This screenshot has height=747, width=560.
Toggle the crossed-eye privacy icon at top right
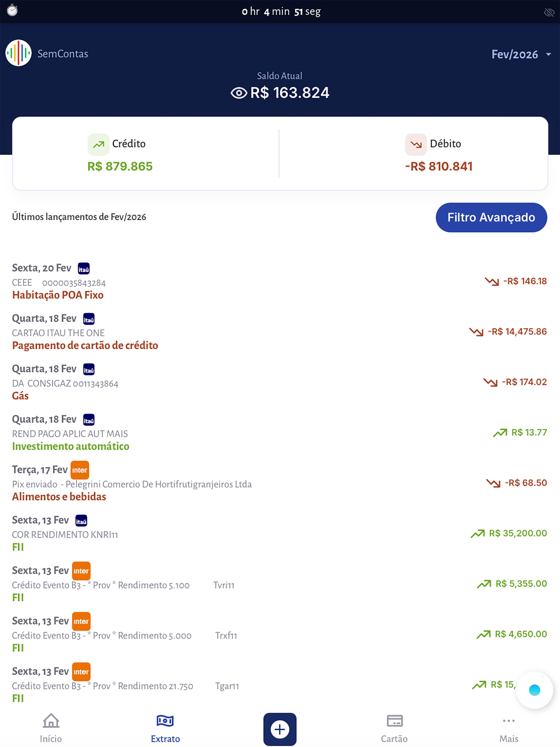click(x=549, y=12)
